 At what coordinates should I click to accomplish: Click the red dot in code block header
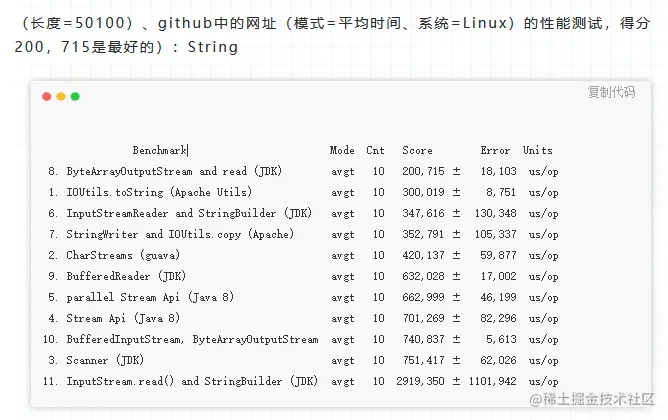coord(47,97)
